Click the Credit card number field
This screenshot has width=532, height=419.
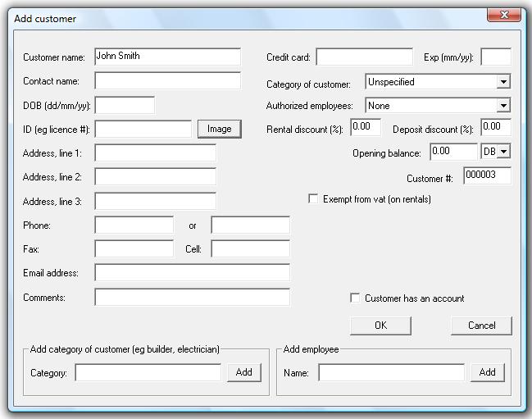tap(364, 57)
